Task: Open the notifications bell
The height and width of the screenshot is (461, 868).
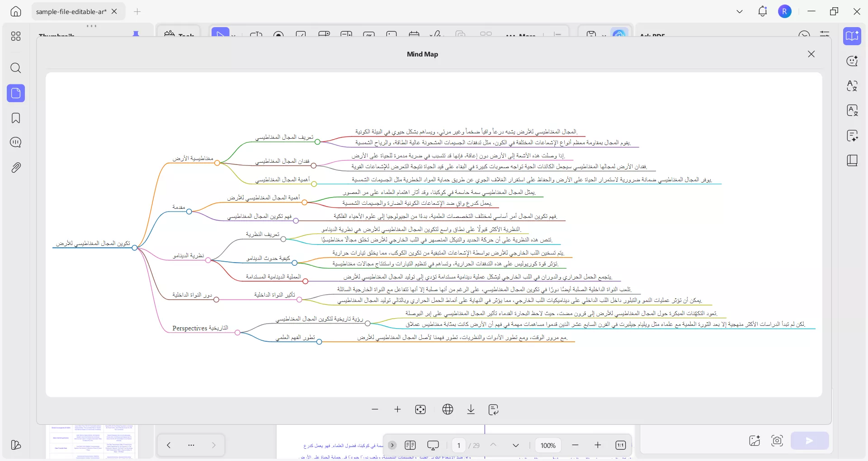Action: (x=763, y=11)
